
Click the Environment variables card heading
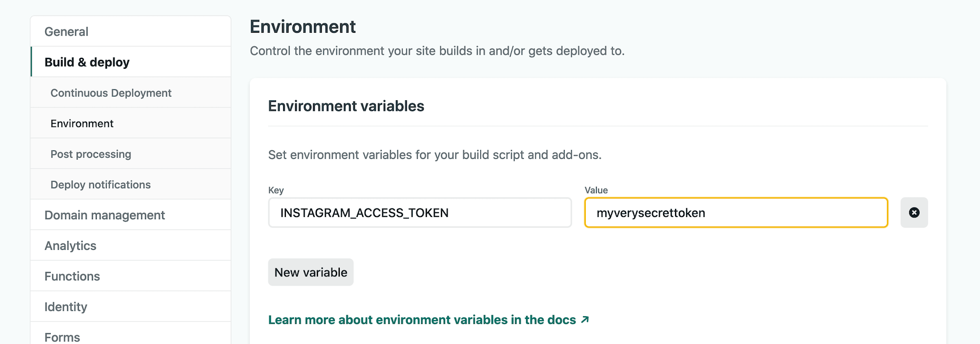(x=346, y=106)
